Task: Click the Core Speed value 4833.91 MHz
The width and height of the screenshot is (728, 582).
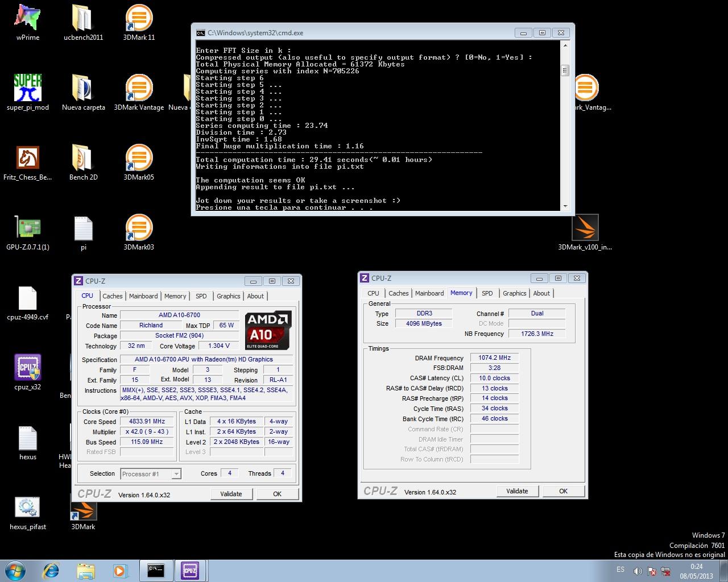Action: click(x=147, y=422)
